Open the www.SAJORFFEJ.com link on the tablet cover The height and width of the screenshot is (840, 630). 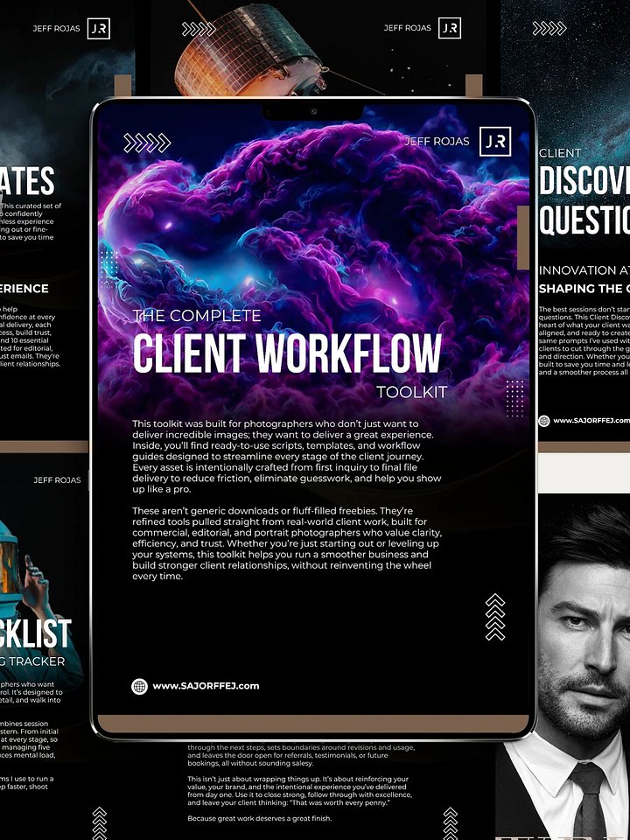pos(206,686)
